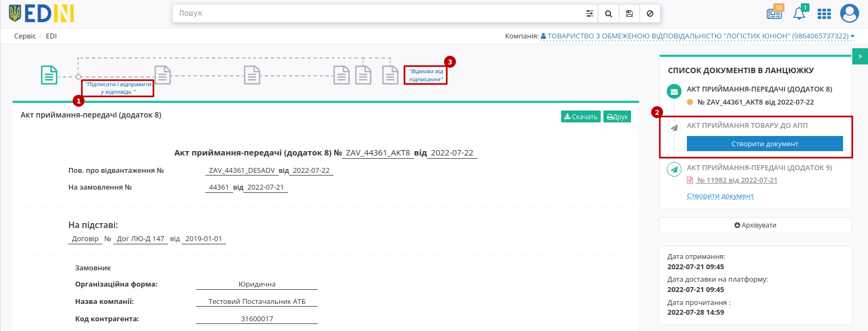Viewport: 868px width, 331px height.
Task: Open news icon with badge 10
Action: tap(774, 13)
